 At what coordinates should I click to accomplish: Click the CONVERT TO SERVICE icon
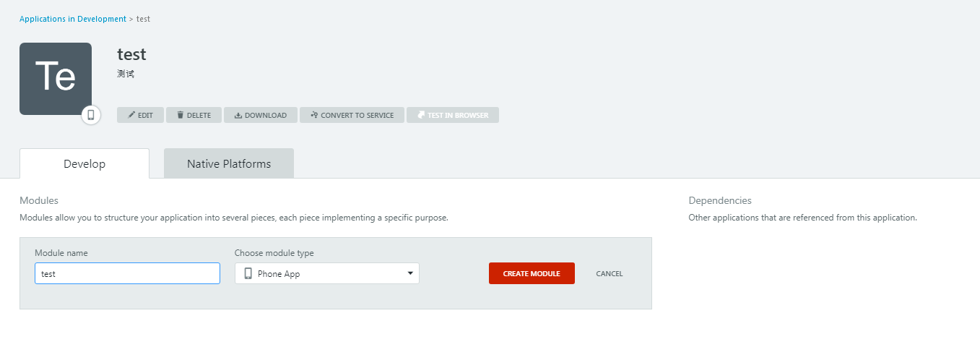(x=314, y=115)
